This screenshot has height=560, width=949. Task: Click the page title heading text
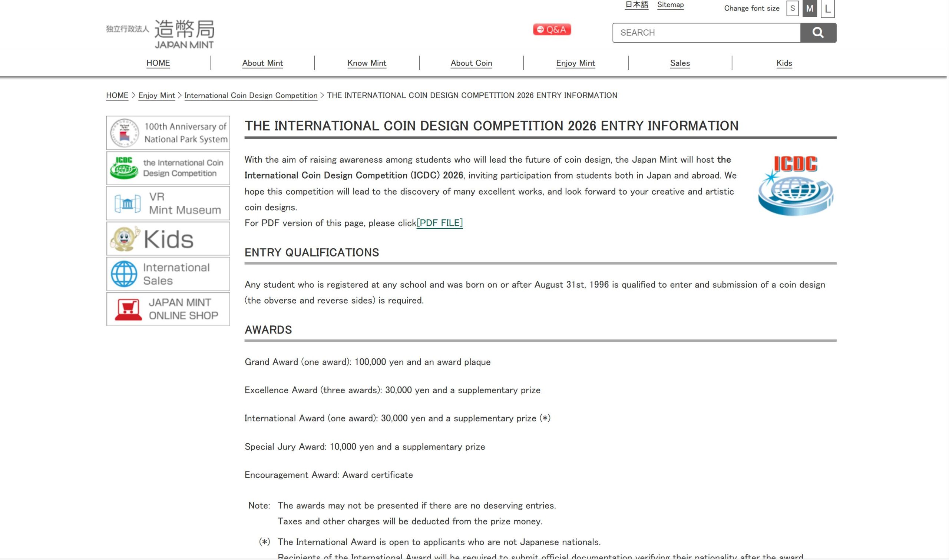491,126
